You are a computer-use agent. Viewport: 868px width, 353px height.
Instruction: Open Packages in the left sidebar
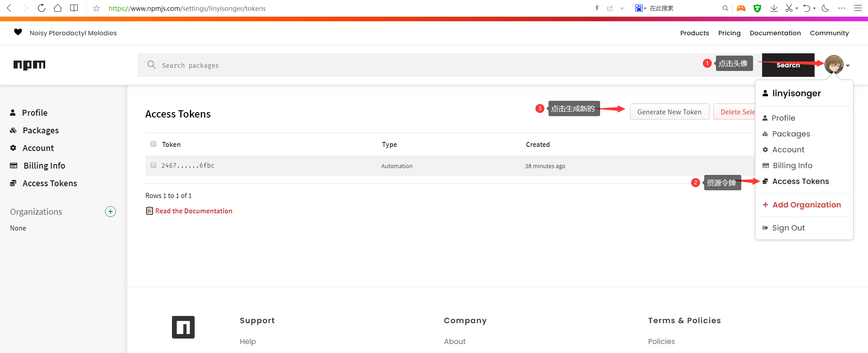coord(40,130)
